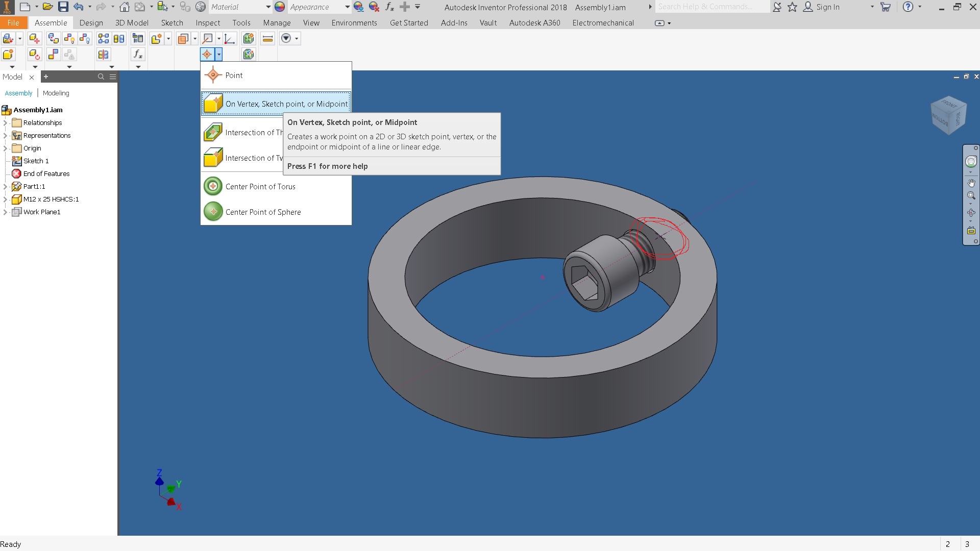
Task: Switch browser to Modeling view
Action: click(x=56, y=93)
